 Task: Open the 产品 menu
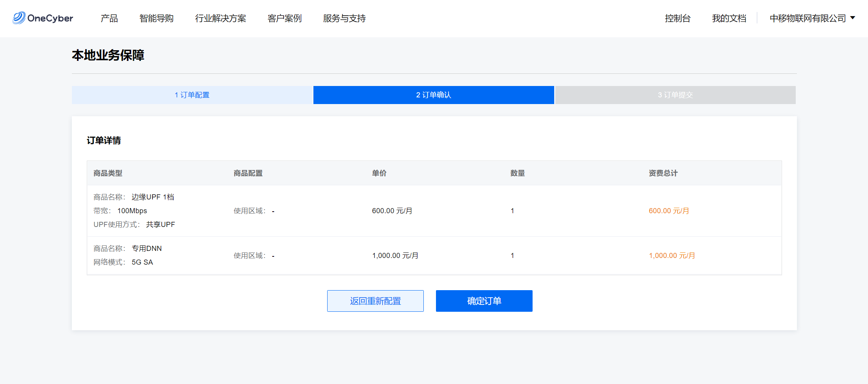[x=109, y=18]
